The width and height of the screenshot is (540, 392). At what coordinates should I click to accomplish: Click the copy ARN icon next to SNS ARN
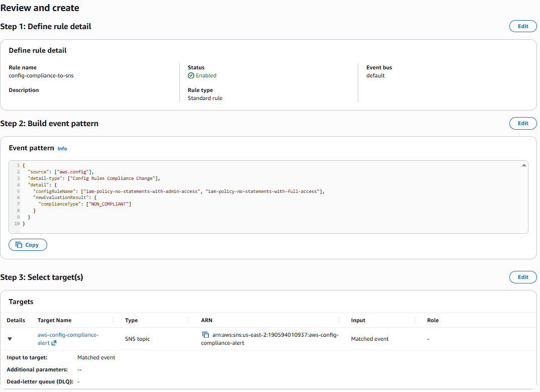[x=205, y=335]
